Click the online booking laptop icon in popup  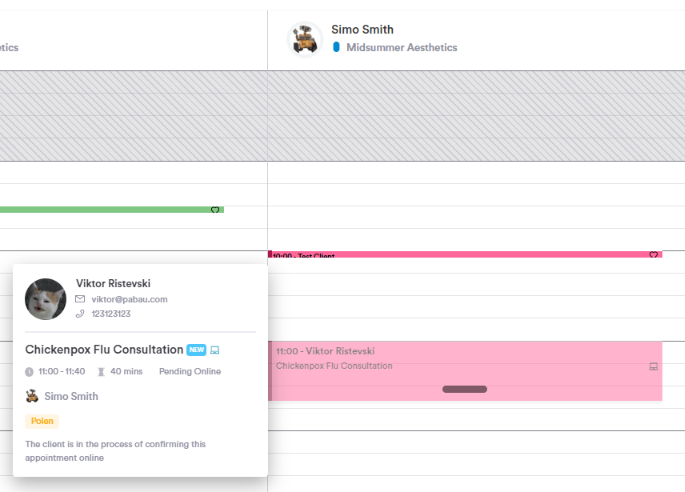coord(215,350)
